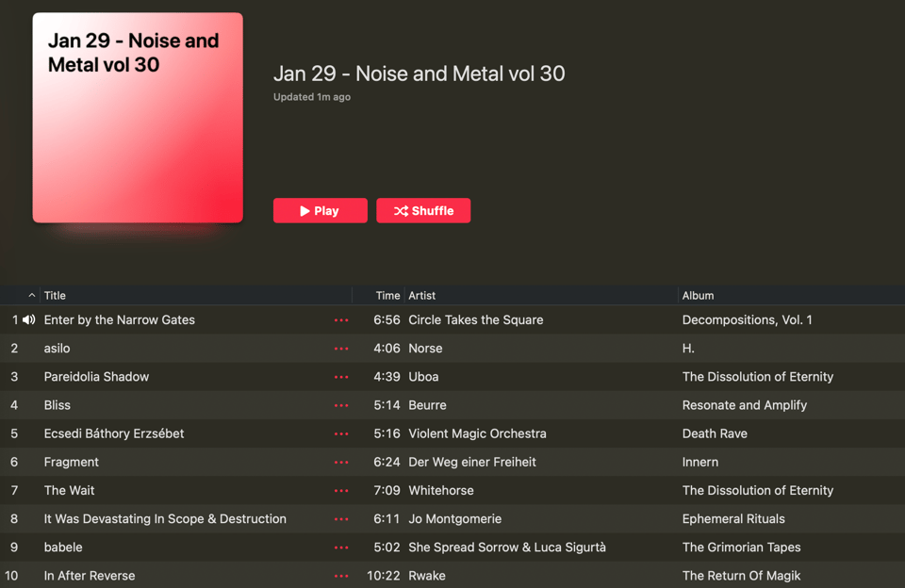905x588 pixels.
Task: Click the playlist cover artwork
Action: pos(138,118)
